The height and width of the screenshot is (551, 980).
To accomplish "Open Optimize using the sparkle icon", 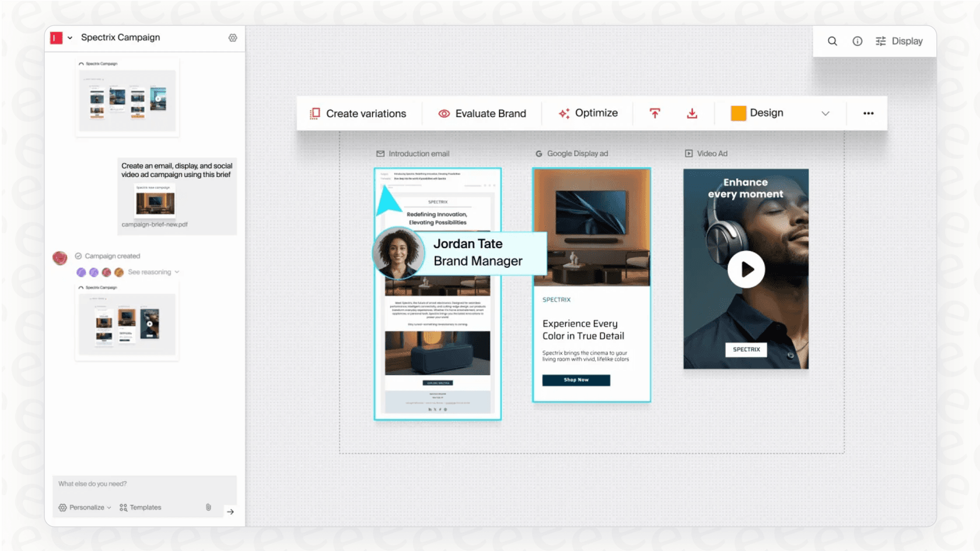I will tap(563, 113).
